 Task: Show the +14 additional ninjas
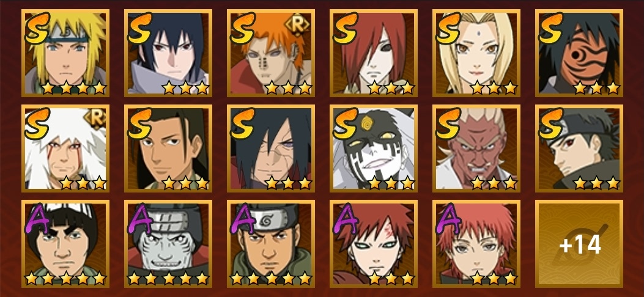click(x=579, y=244)
